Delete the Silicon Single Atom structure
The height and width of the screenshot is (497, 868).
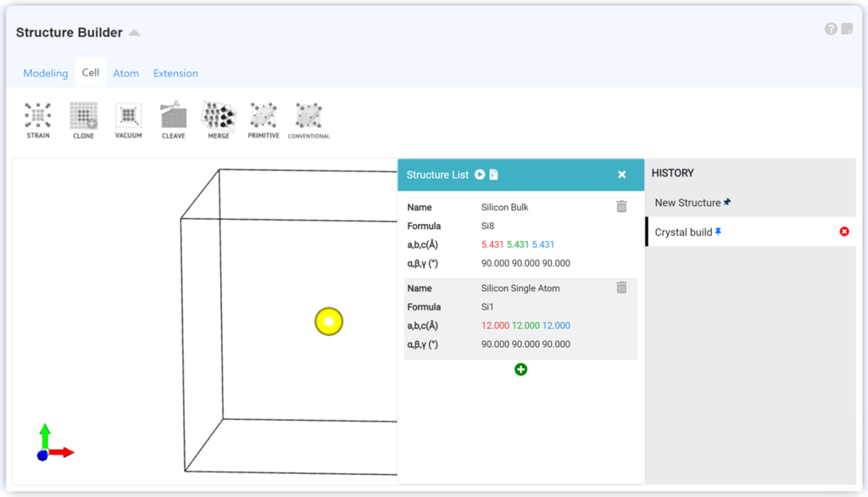621,288
